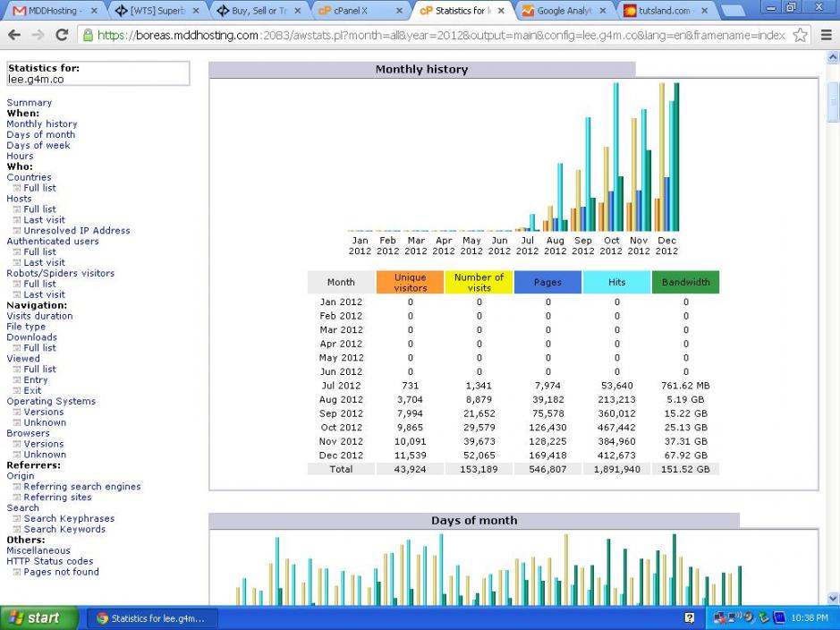
Task: Click the orange Unique visitors header cell
Action: coord(410,283)
